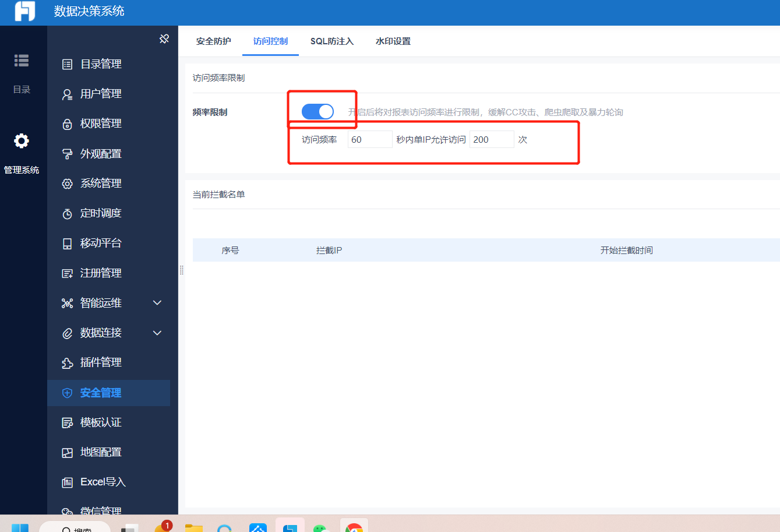Click the 权限管理 lock icon
This screenshot has height=532, width=780.
(x=68, y=124)
